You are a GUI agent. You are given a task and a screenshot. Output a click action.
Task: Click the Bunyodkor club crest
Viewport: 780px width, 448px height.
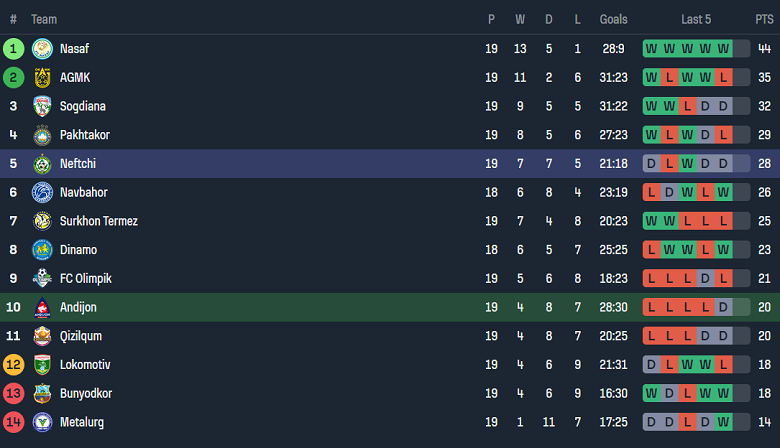[x=42, y=393]
